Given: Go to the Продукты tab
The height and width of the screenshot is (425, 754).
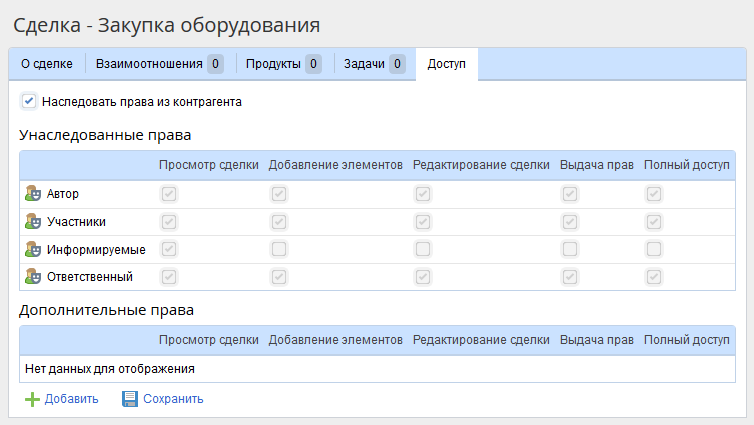Looking at the screenshot, I should (x=284, y=64).
